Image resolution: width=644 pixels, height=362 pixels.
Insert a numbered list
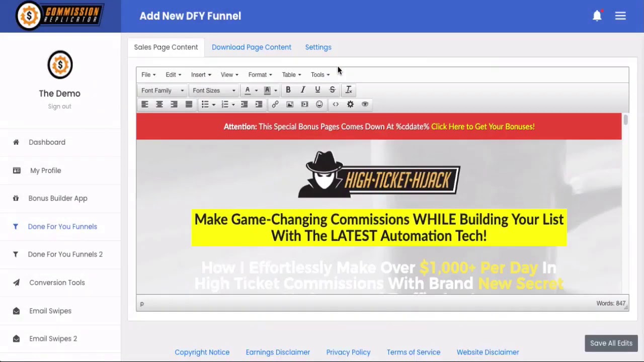click(x=225, y=105)
